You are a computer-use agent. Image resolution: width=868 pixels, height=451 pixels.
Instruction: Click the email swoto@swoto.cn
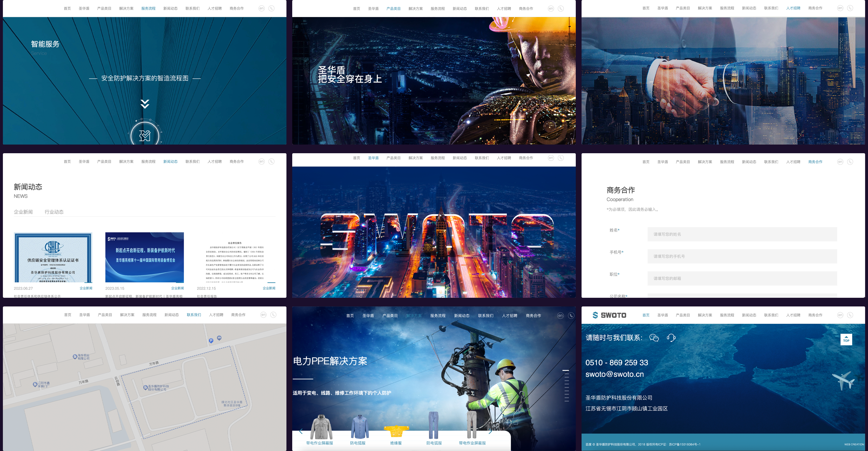pyautogui.click(x=615, y=374)
